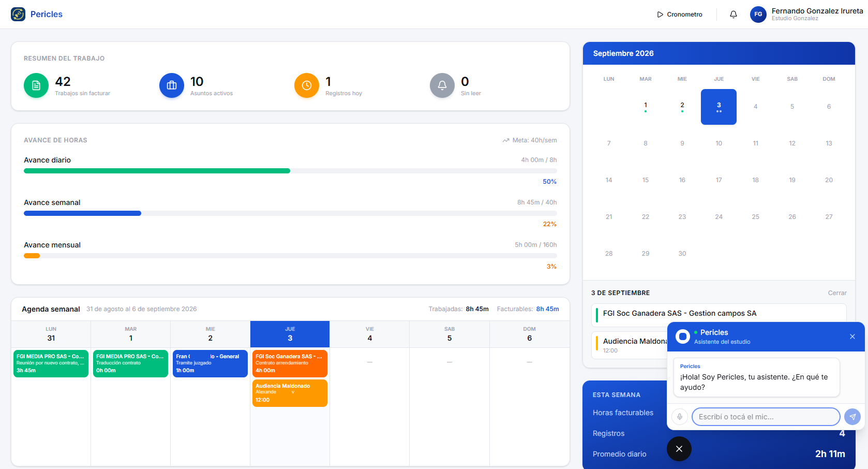868x469 pixels.
Task: Click the Facturables '8h 45m' value
Action: click(547, 309)
